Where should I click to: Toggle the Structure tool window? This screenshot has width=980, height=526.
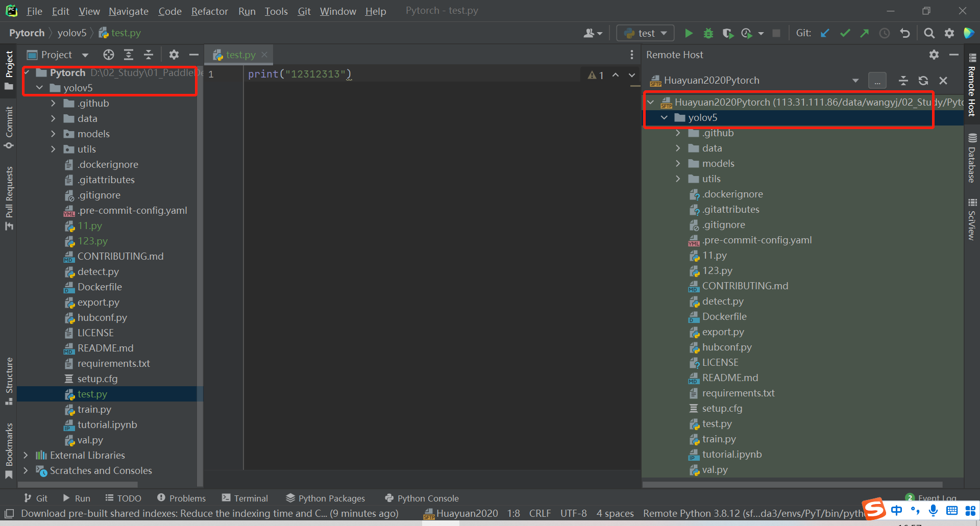tap(9, 381)
